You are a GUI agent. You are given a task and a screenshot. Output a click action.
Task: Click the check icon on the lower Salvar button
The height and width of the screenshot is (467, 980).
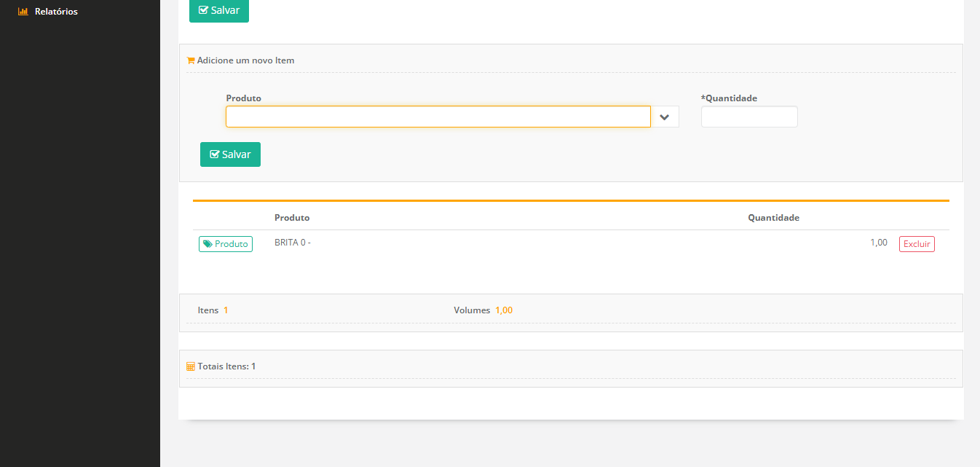(215, 154)
